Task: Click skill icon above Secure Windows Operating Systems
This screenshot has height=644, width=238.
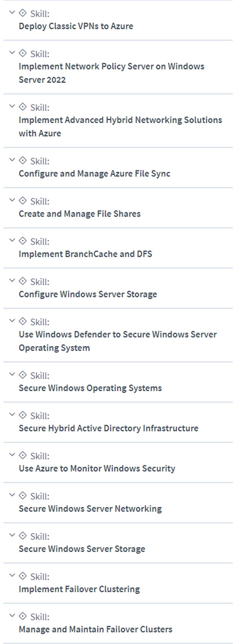Action: coord(23,375)
